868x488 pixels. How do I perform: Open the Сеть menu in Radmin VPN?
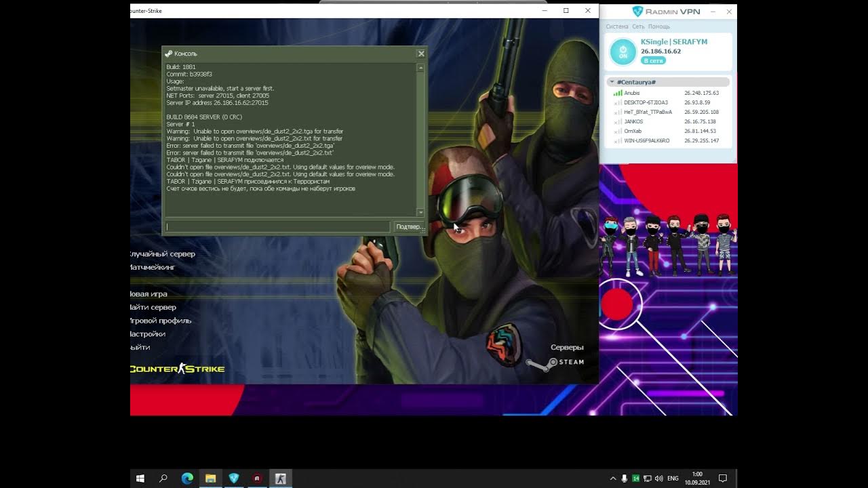pos(638,26)
